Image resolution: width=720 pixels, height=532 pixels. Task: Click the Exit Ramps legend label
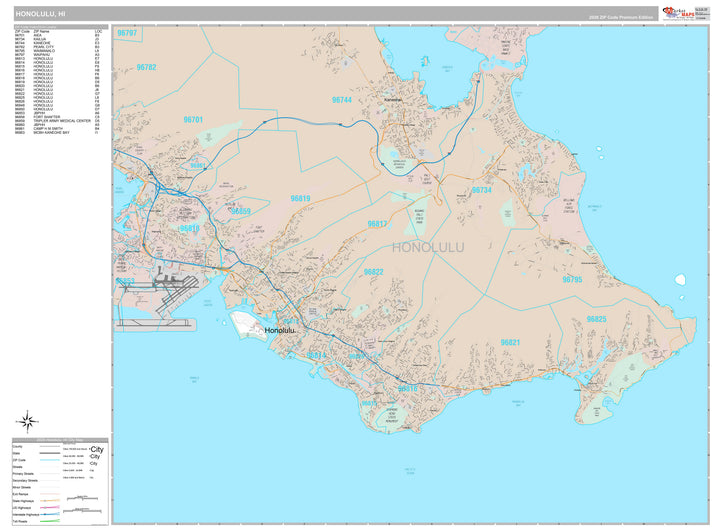20,494
